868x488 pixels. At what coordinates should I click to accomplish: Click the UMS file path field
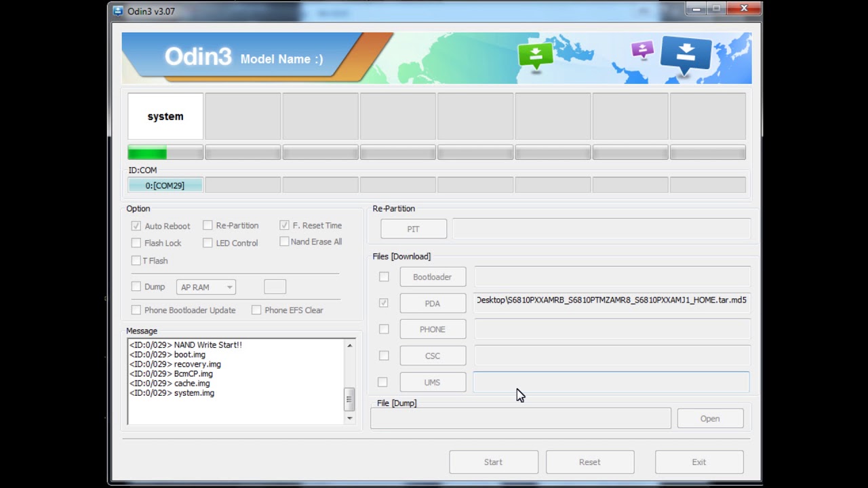tap(611, 382)
